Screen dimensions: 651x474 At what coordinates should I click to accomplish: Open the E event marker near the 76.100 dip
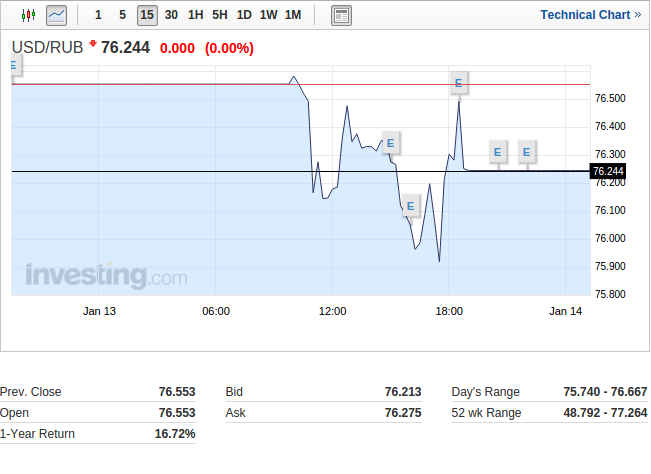point(410,207)
